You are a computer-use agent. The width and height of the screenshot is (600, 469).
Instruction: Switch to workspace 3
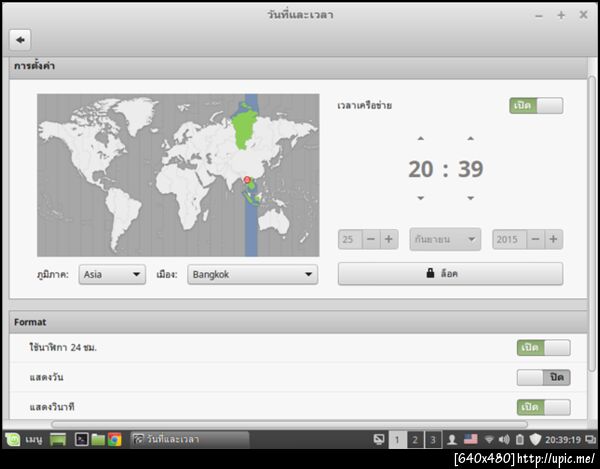click(433, 440)
